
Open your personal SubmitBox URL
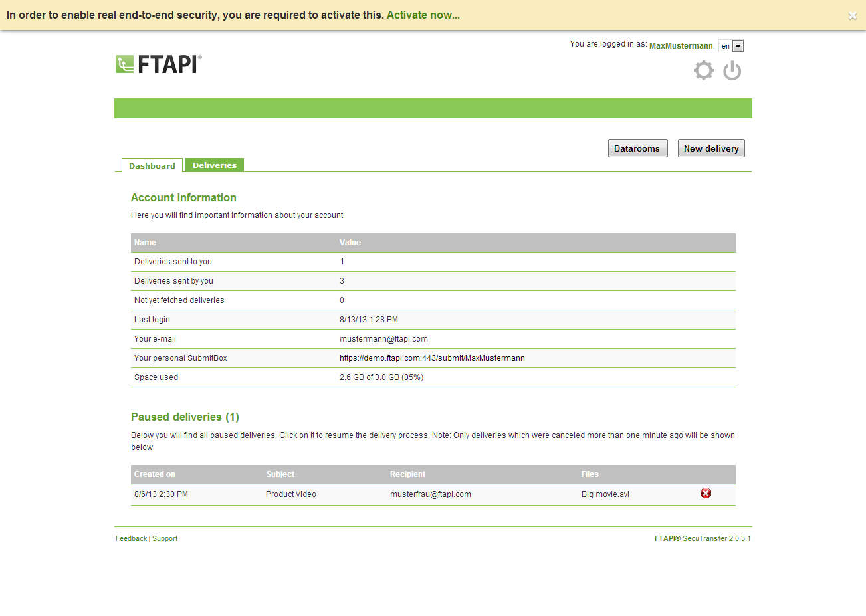[432, 358]
